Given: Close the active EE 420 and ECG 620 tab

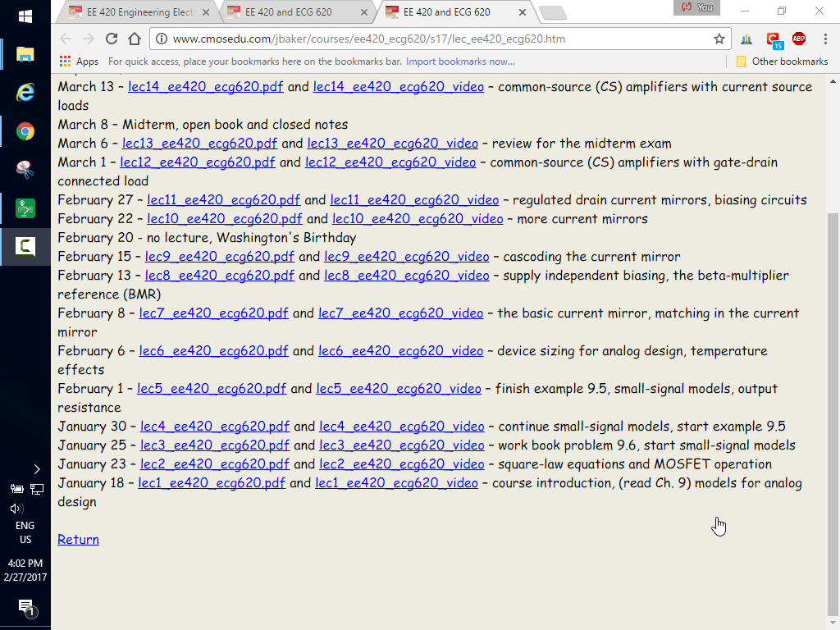Looking at the screenshot, I should pos(523,12).
